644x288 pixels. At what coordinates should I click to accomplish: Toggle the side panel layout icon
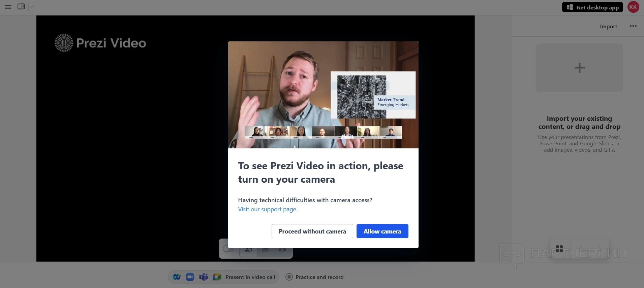21,6
